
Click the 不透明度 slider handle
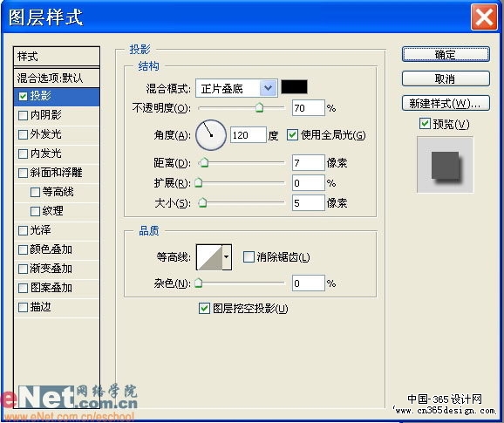pyautogui.click(x=259, y=107)
